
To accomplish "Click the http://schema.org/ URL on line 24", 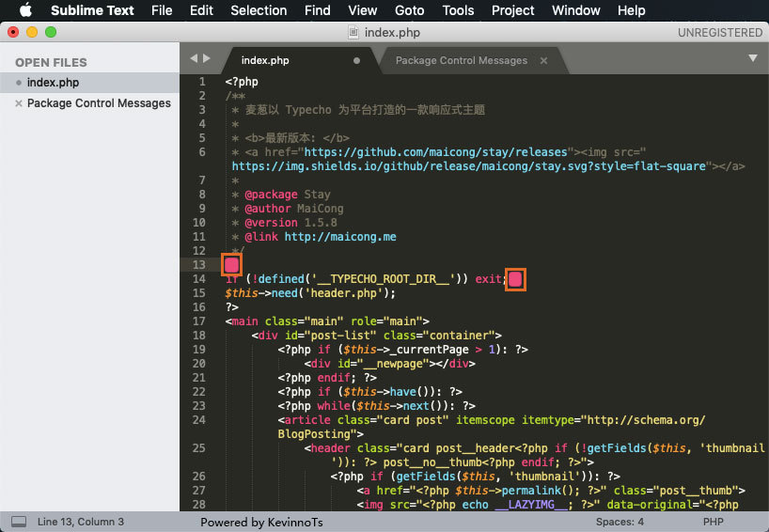I will [x=646, y=420].
